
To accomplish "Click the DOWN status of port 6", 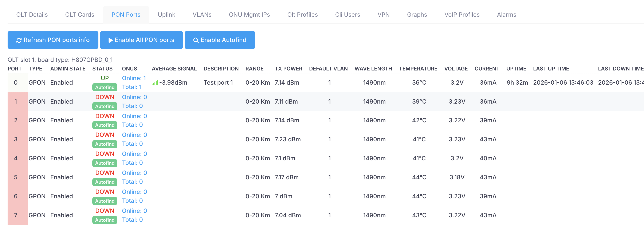I will pos(105,192).
